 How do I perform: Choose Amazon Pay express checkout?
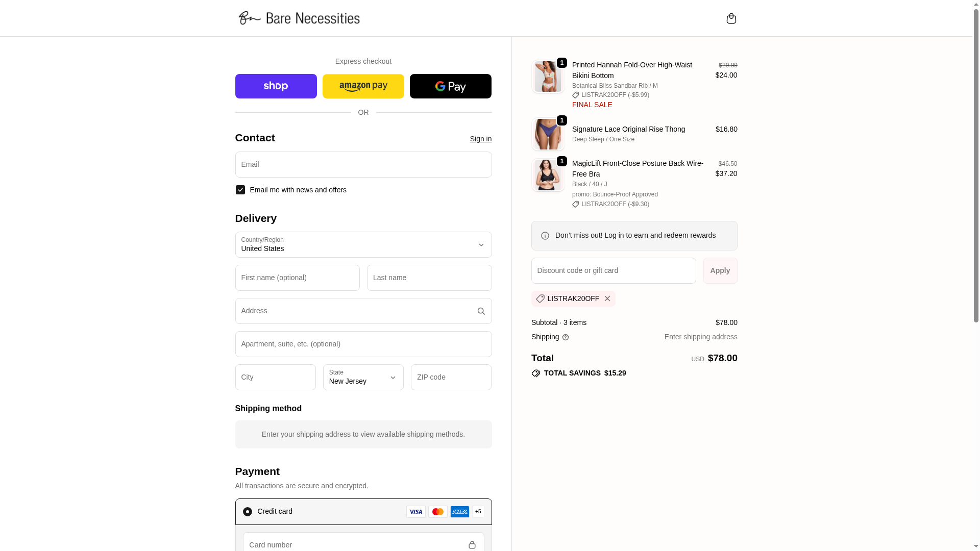[x=363, y=86]
